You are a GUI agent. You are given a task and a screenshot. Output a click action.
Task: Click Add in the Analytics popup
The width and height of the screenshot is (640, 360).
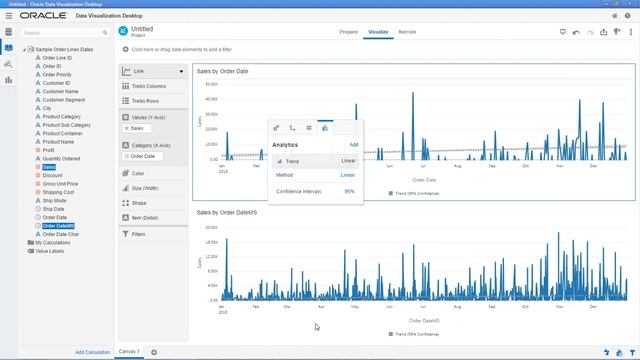(353, 145)
